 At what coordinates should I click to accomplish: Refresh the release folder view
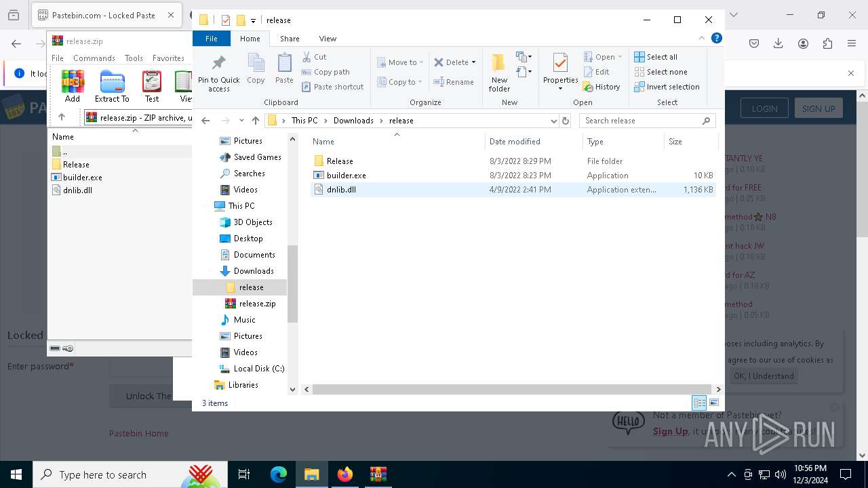pos(566,121)
